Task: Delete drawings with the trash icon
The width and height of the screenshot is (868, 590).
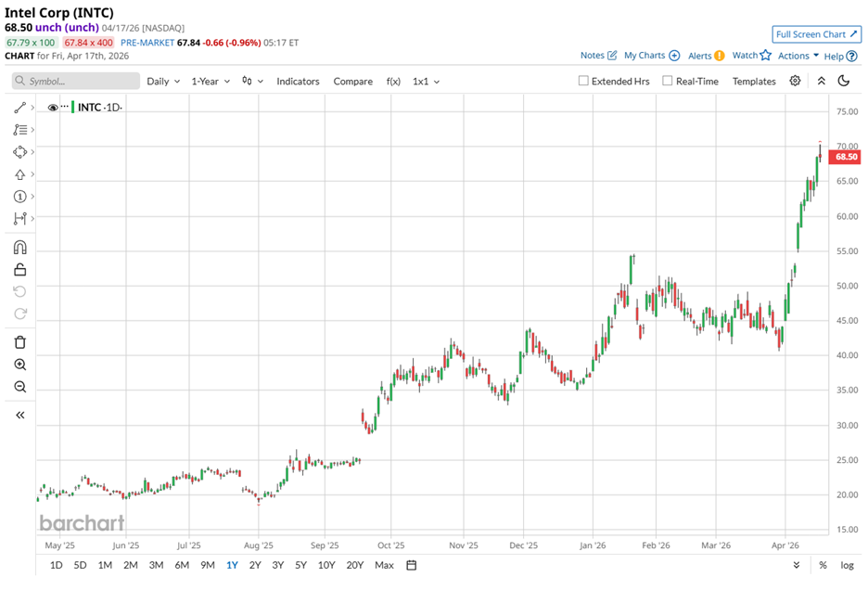Action: click(20, 342)
